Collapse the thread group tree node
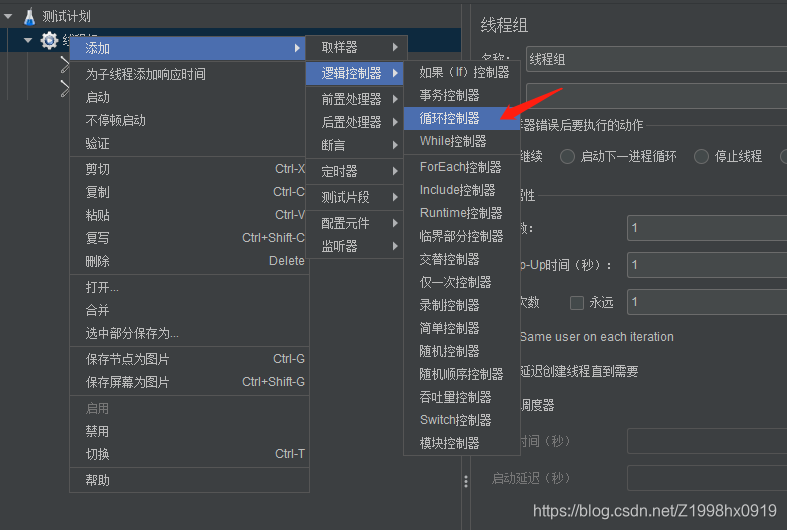Viewport: 787px width, 530px height. tap(28, 40)
